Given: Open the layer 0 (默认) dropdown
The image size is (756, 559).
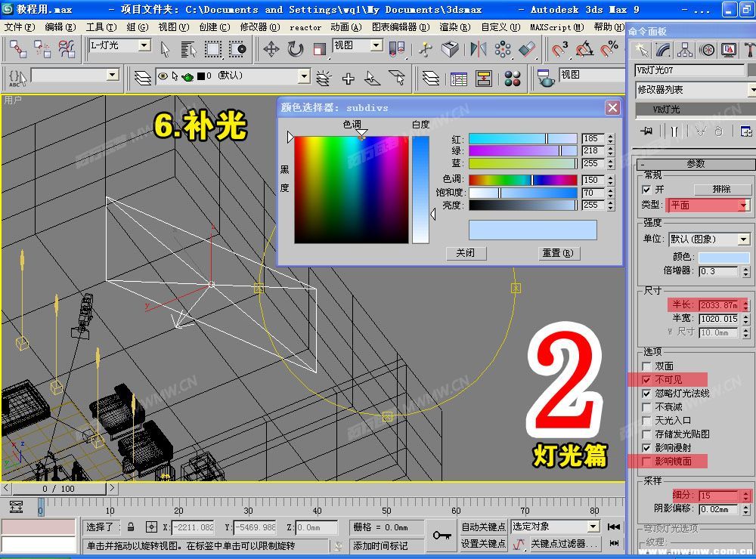Looking at the screenshot, I should point(304,76).
